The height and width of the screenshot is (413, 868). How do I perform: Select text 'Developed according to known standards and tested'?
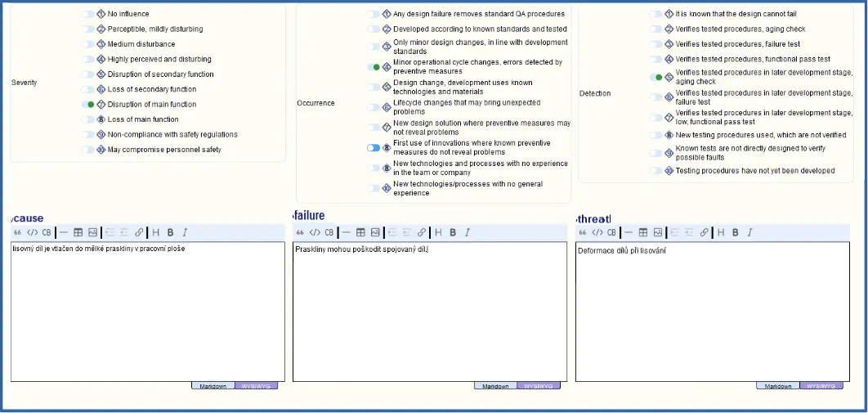tap(480, 29)
